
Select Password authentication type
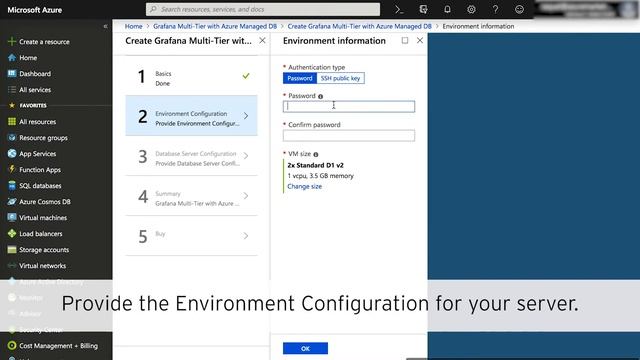(300, 78)
